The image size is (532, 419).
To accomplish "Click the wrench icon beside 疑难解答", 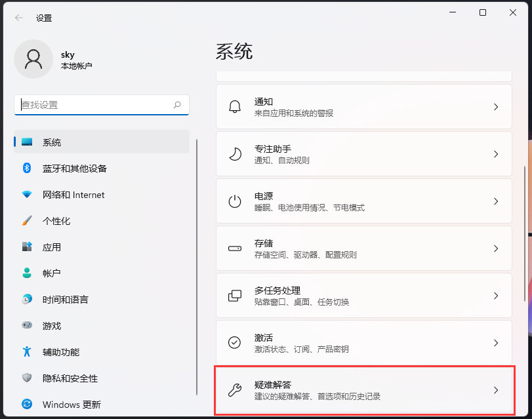I will [234, 389].
